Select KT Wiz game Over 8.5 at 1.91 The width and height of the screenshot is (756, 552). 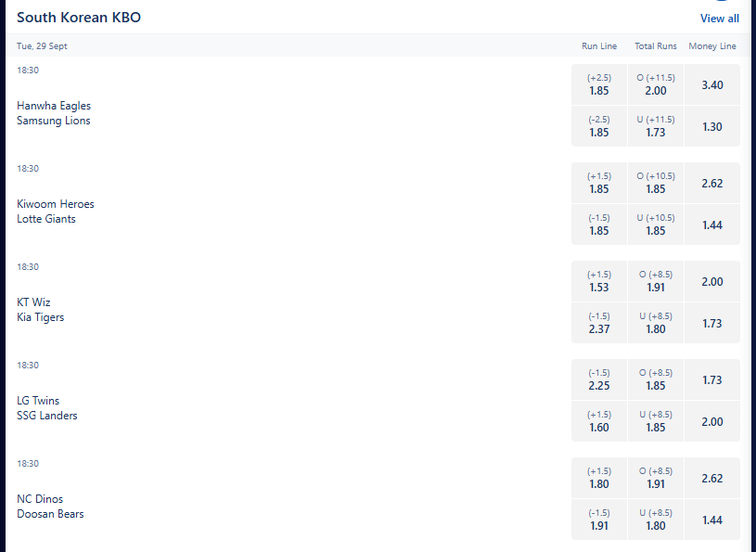point(655,281)
